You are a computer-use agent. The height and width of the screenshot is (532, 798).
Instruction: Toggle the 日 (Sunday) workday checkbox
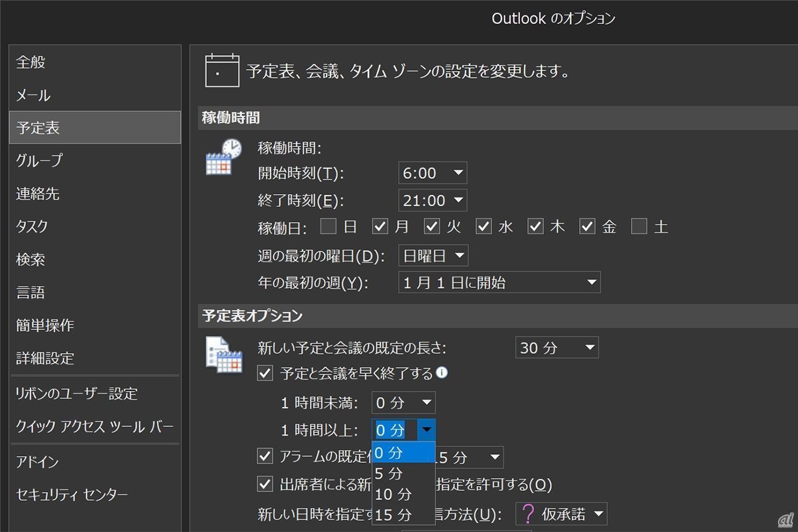tap(328, 227)
